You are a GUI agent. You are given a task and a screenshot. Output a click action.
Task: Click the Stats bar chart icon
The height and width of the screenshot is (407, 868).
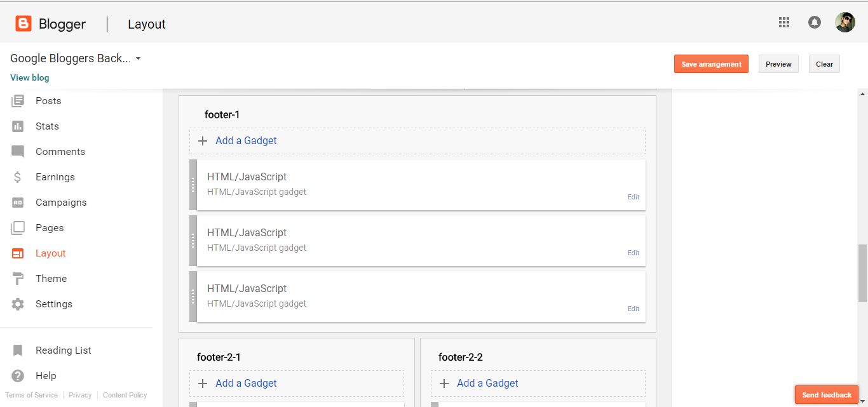click(18, 126)
